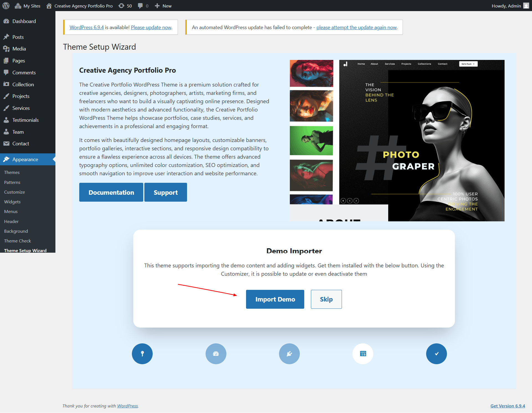532x413 pixels.
Task: Click the Skip button
Action: [x=326, y=299]
